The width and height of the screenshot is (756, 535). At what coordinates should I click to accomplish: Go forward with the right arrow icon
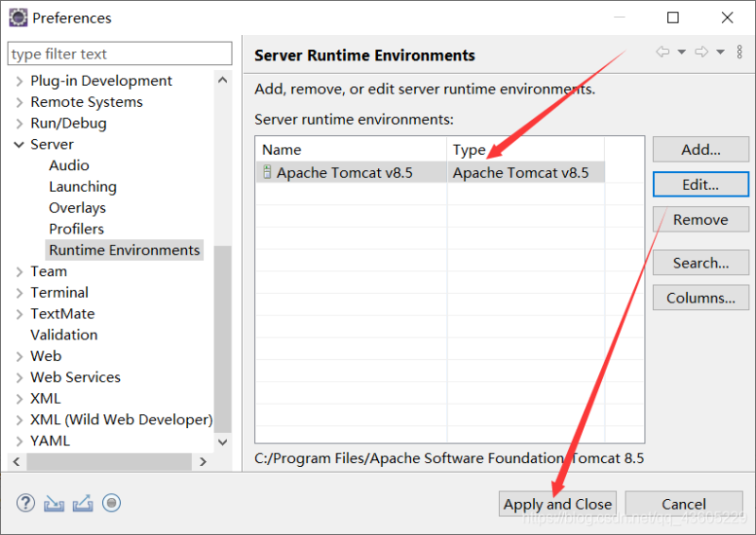[701, 52]
